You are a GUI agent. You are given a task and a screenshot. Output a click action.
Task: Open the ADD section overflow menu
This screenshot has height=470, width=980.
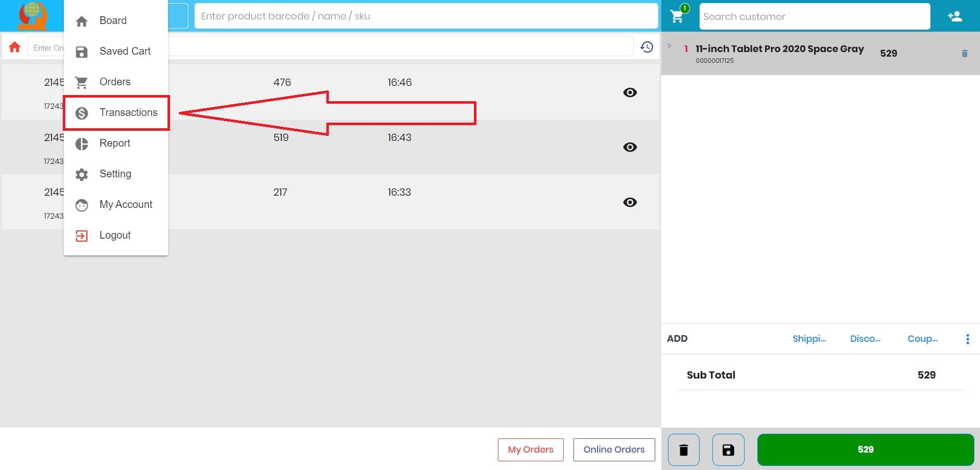pyautogui.click(x=967, y=338)
